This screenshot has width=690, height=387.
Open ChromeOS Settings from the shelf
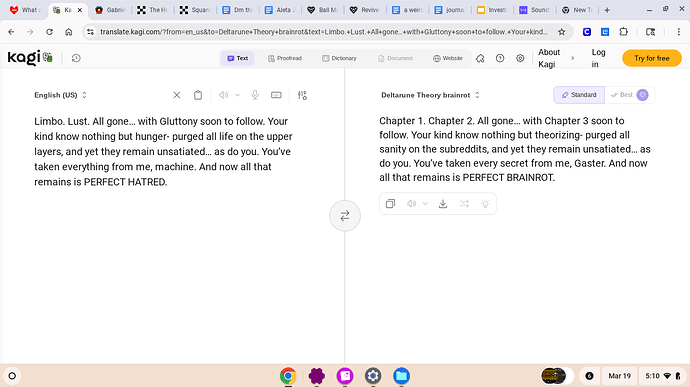(x=373, y=376)
